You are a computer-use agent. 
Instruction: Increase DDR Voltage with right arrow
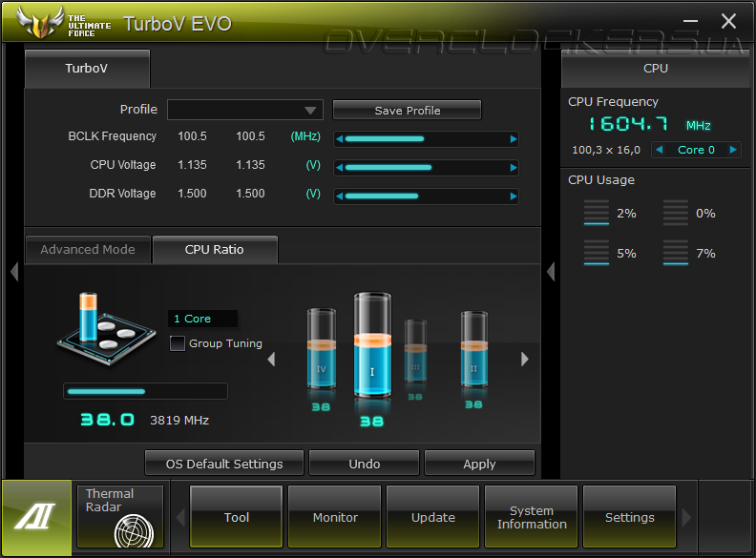(514, 196)
